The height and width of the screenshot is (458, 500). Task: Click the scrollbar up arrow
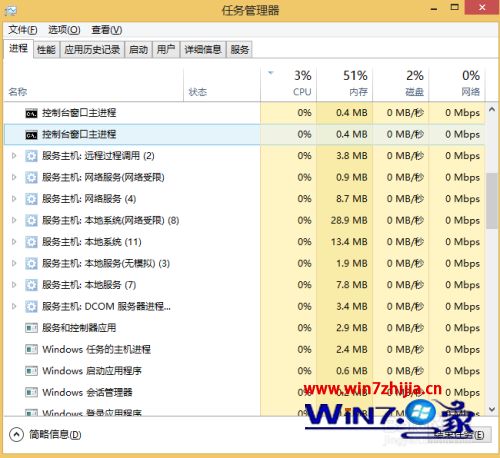[492, 109]
